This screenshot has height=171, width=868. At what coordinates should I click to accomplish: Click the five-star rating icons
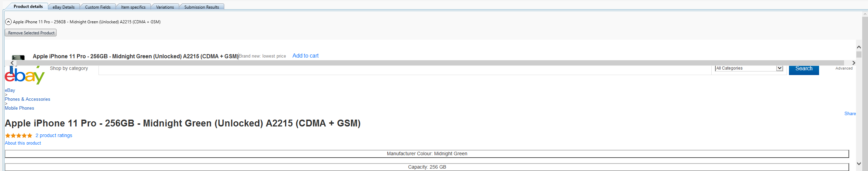(19, 136)
